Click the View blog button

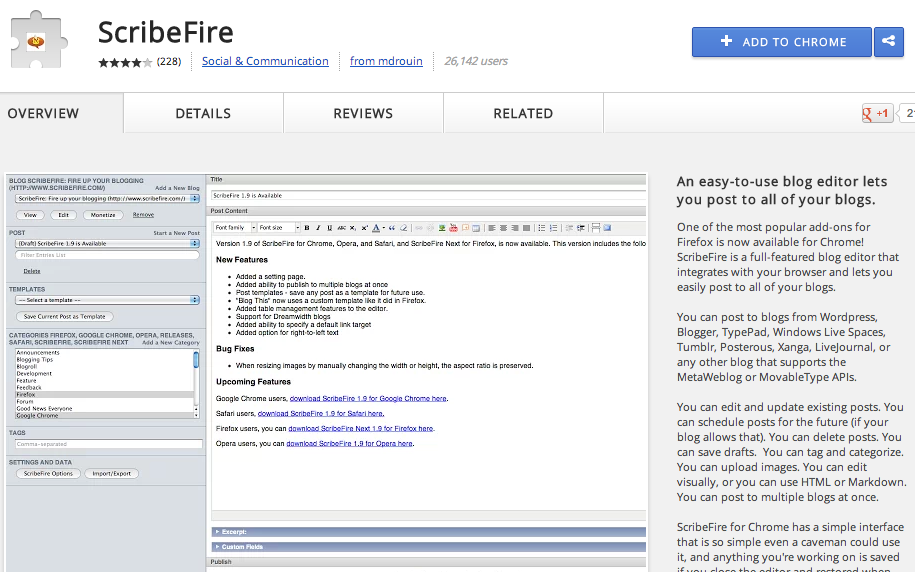click(30, 215)
